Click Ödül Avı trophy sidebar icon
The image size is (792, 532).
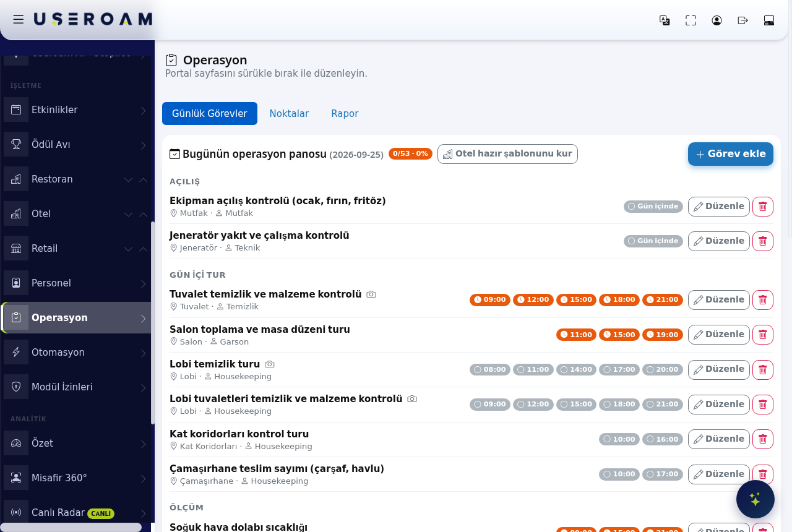point(16,144)
